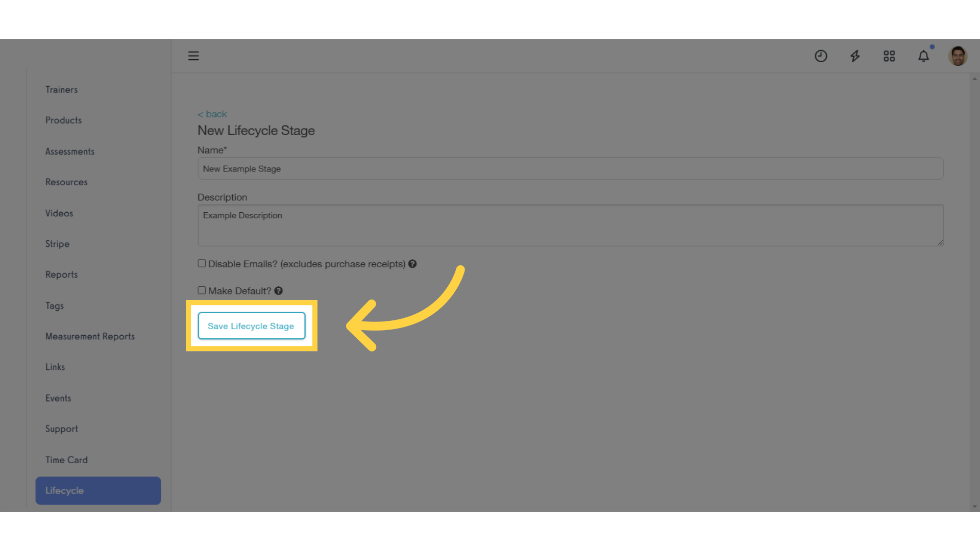Open the hamburger menu icon
980x551 pixels.
tap(194, 55)
